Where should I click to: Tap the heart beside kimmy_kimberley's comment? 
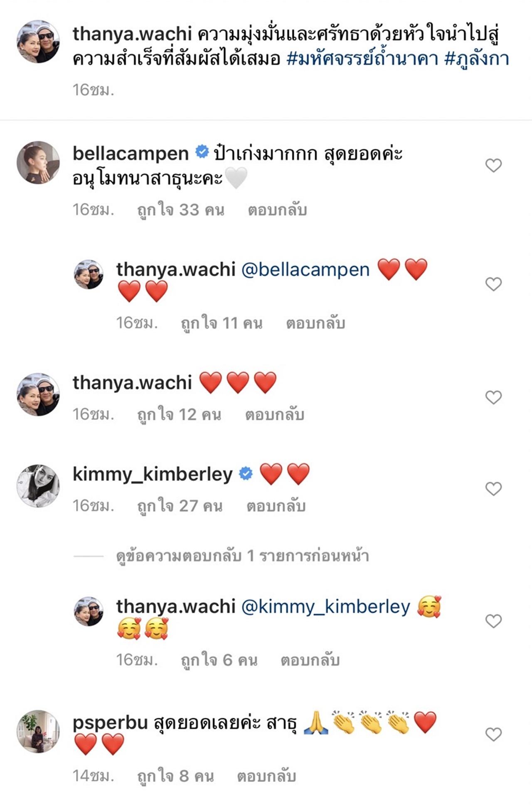[x=493, y=489]
